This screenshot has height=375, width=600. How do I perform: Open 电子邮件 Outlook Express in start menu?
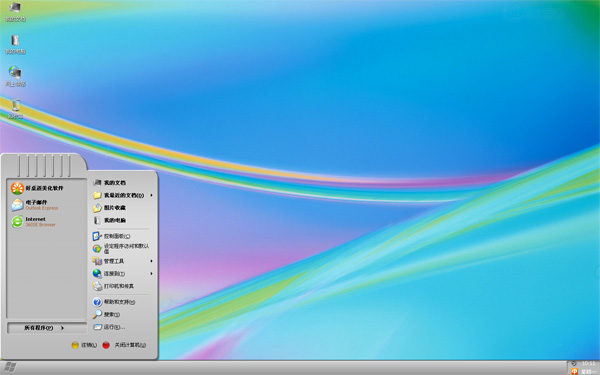[x=35, y=205]
